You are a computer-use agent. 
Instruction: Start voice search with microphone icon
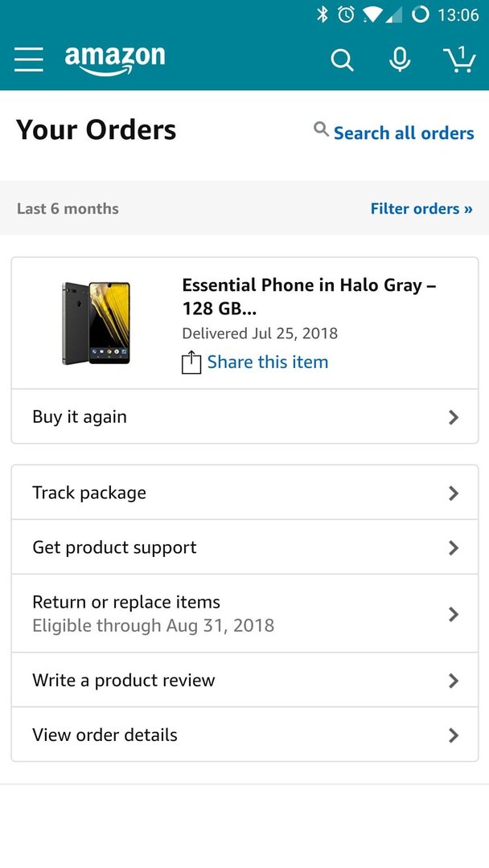click(399, 59)
